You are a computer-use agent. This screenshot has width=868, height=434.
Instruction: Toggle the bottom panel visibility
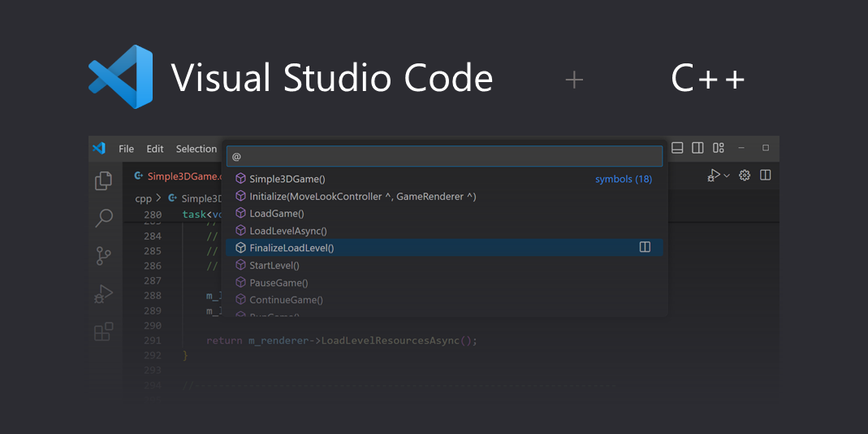pos(677,148)
